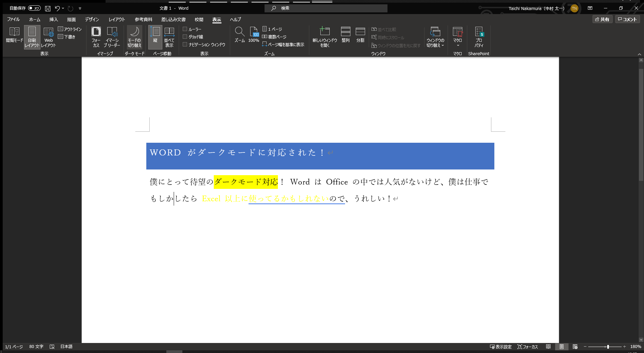The width and height of the screenshot is (644, 353).
Task: Open SharePoint properties (プロパティ)
Action: [x=479, y=37]
